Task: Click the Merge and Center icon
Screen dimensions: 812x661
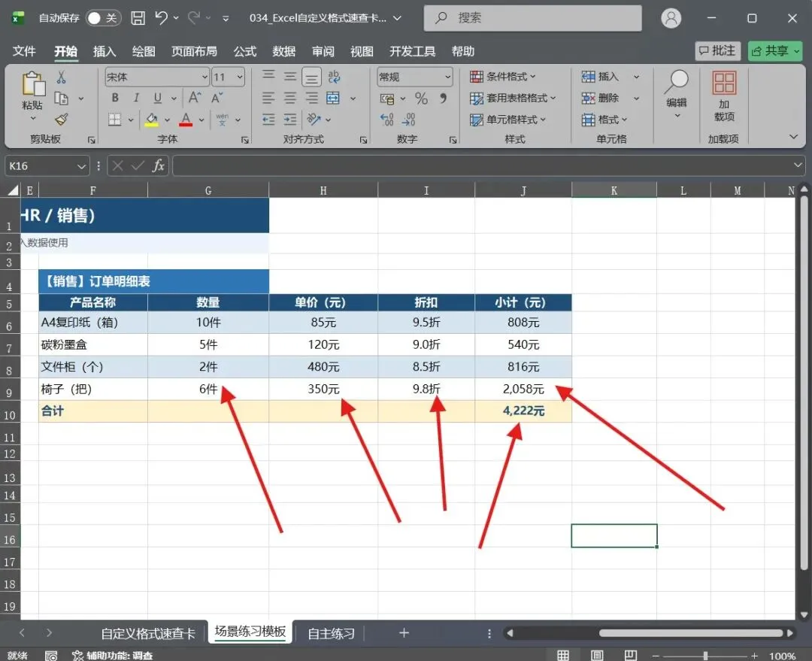Action: pyautogui.click(x=333, y=98)
